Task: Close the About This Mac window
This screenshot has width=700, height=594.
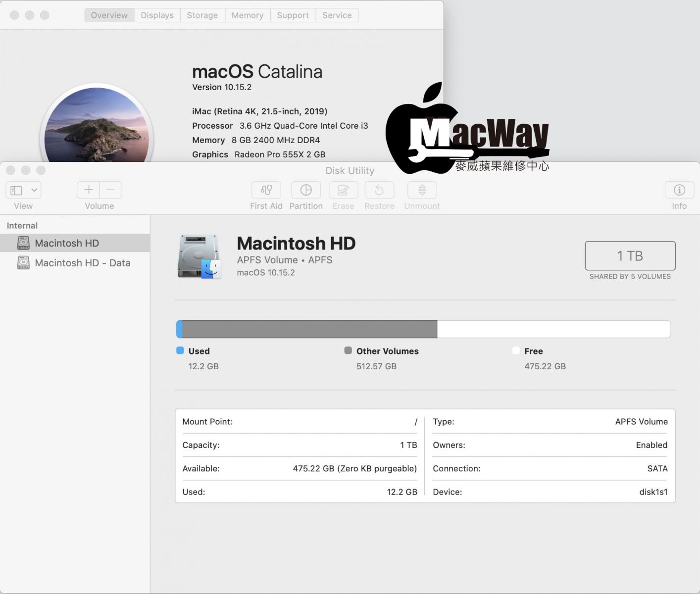Action: click(x=14, y=15)
